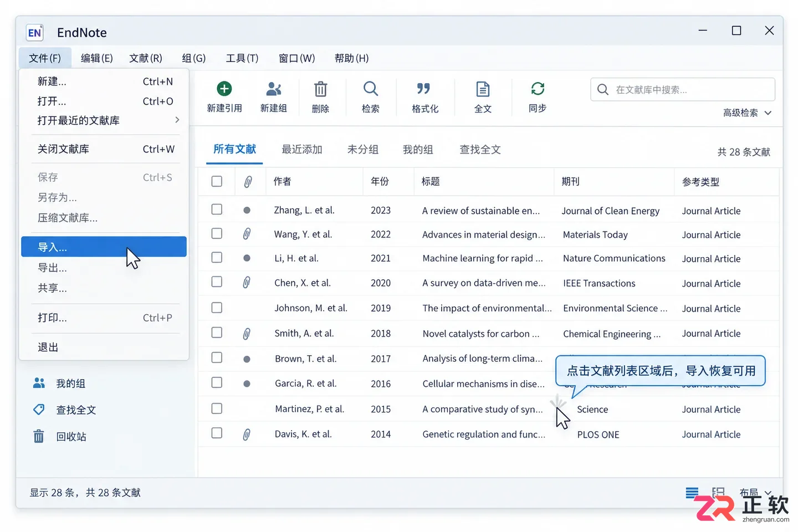Image resolution: width=798 pixels, height=532 pixels.
Task: Open 查找全文 in the sidebar
Action: pos(64,410)
